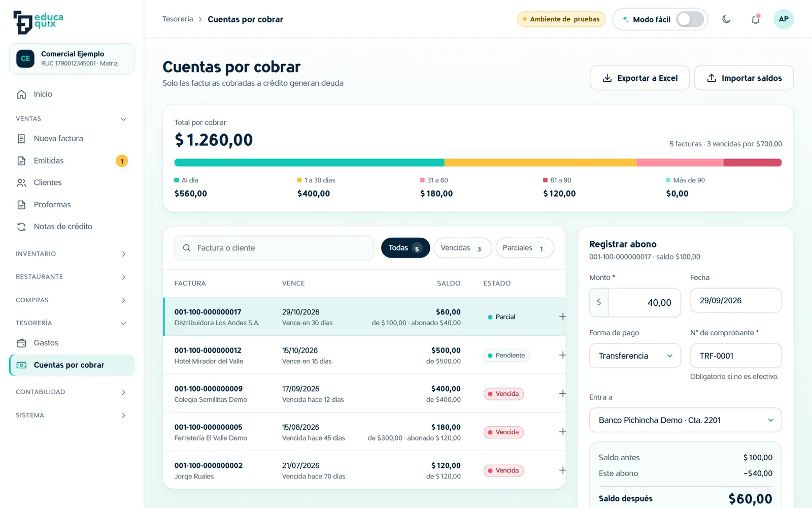
Task: Open Clientes section
Action: (72, 182)
